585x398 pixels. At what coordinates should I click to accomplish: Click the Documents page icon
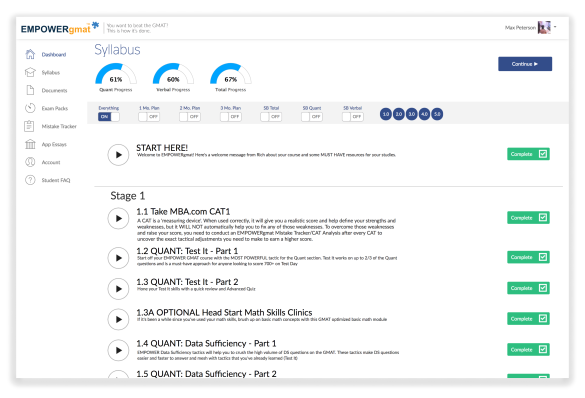[30, 90]
